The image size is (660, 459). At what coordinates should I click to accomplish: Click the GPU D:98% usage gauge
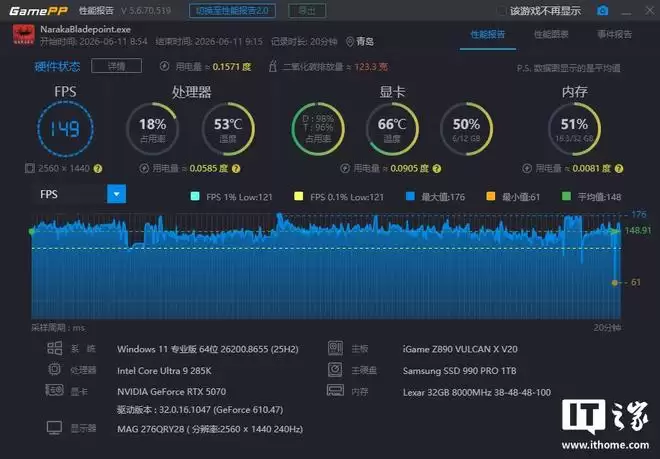coord(318,128)
